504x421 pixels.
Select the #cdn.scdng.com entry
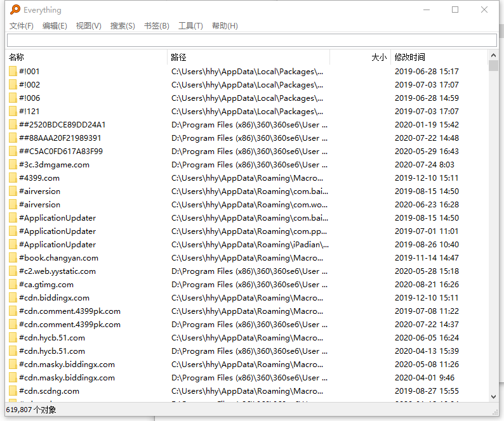pos(49,391)
